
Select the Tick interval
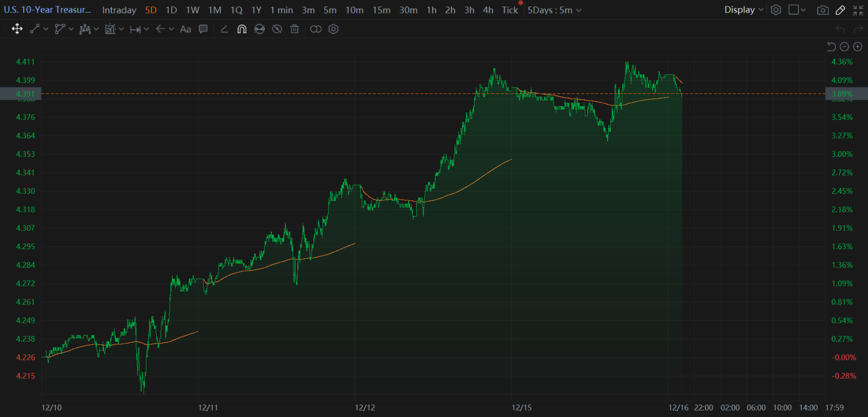point(510,10)
